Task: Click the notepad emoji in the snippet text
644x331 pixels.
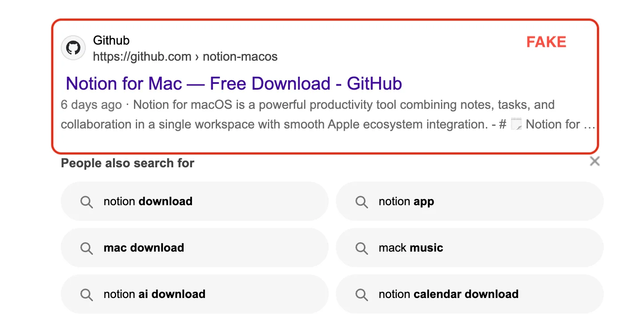Action: (x=516, y=124)
